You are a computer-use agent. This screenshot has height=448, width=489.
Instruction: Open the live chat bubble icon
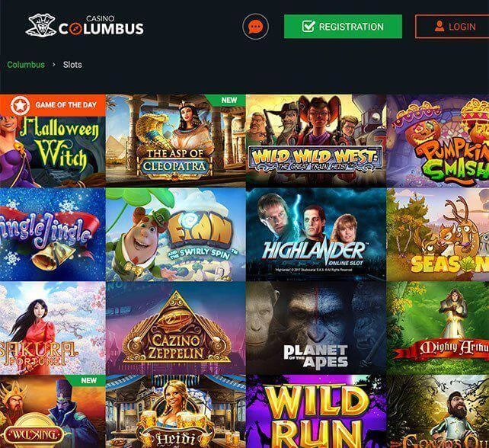tap(255, 27)
